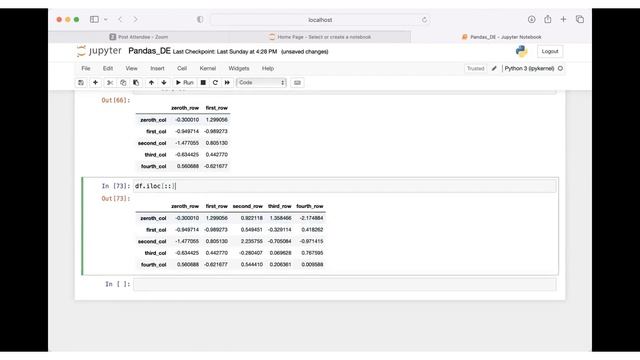The height and width of the screenshot is (360, 640).
Task: Click the Out[73] output prompt
Action: click(116, 198)
